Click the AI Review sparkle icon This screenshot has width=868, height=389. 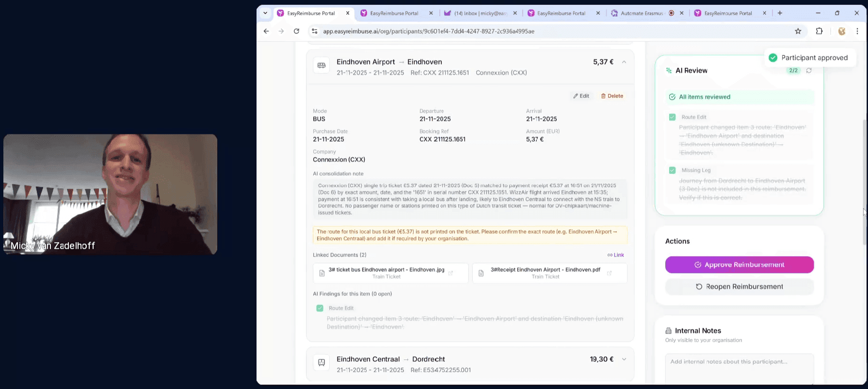click(669, 70)
